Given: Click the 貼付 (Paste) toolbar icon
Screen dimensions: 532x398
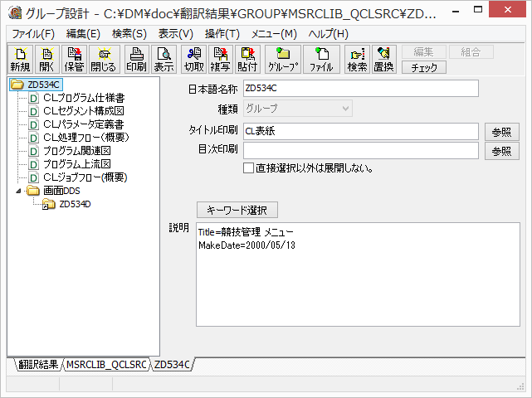Looking at the screenshot, I should point(247,60).
